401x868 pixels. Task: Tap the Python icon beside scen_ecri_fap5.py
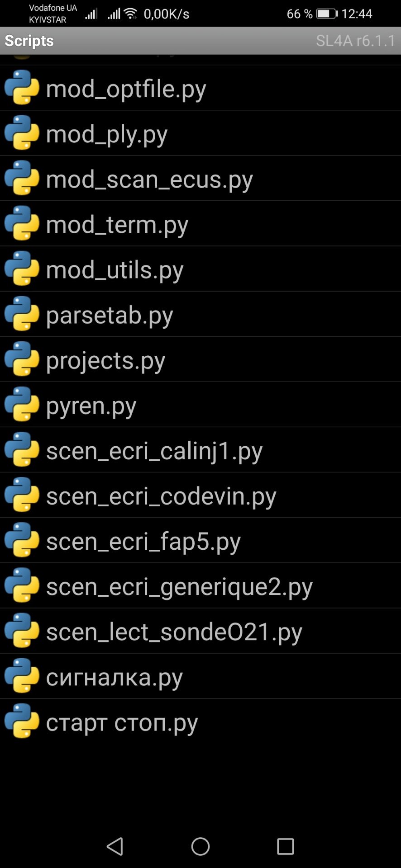(x=22, y=540)
